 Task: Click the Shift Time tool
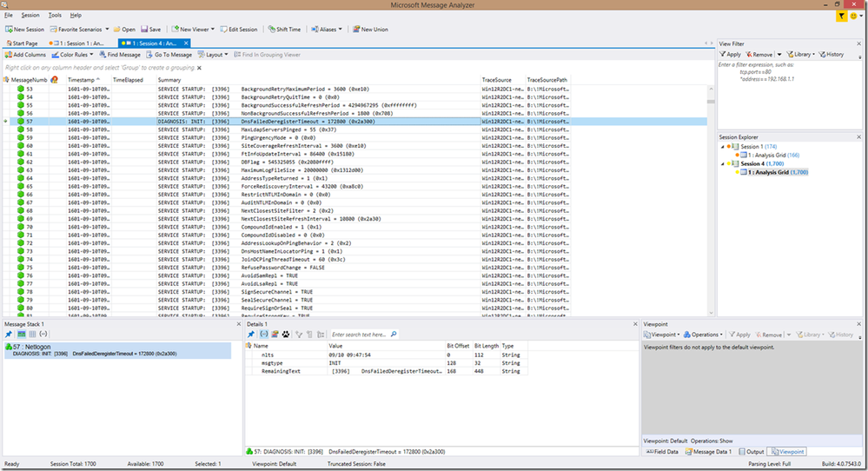click(284, 30)
